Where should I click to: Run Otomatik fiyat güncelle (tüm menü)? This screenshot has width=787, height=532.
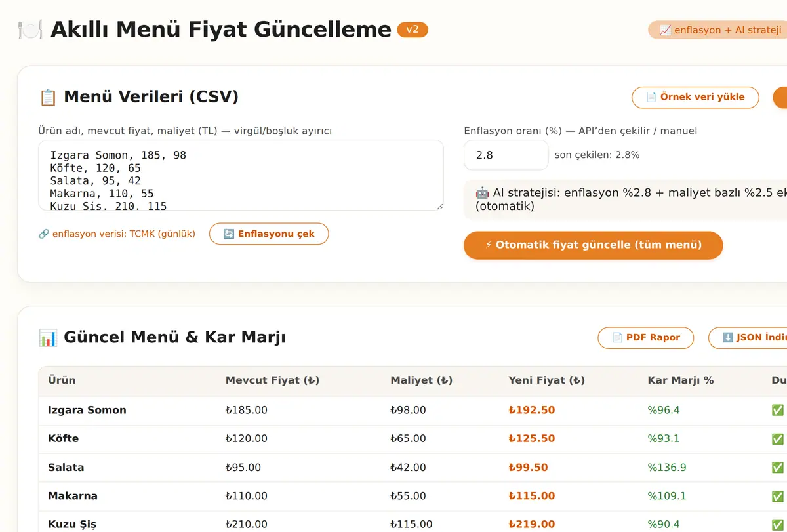(594, 245)
